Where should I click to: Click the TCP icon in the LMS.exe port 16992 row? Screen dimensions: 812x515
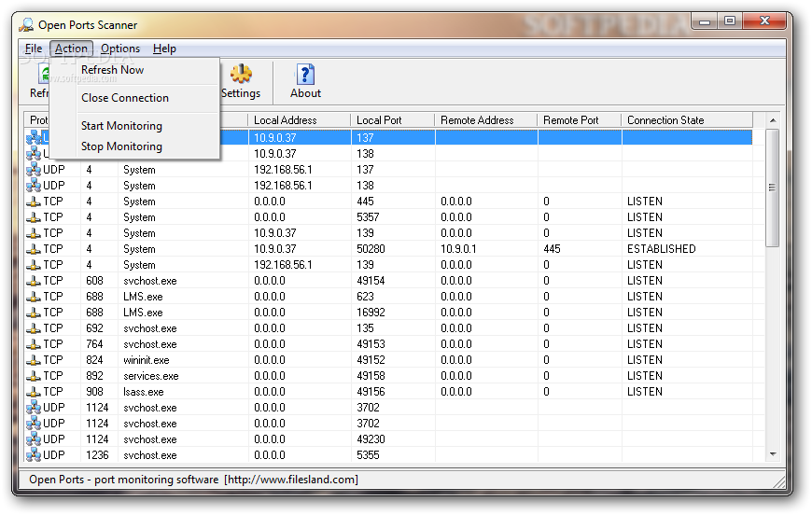pos(34,313)
